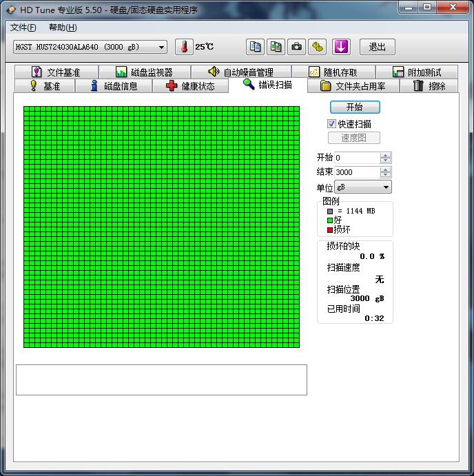
Task: Switch to the 健康状态 tab
Action: (x=190, y=86)
